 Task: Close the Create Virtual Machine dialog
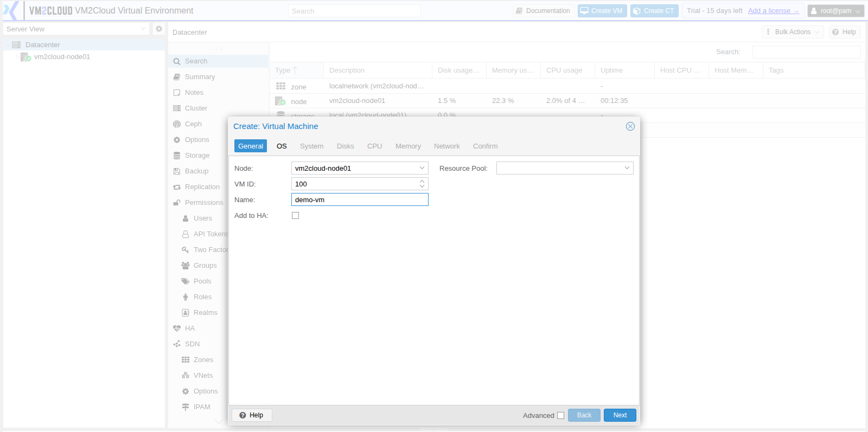coord(630,126)
